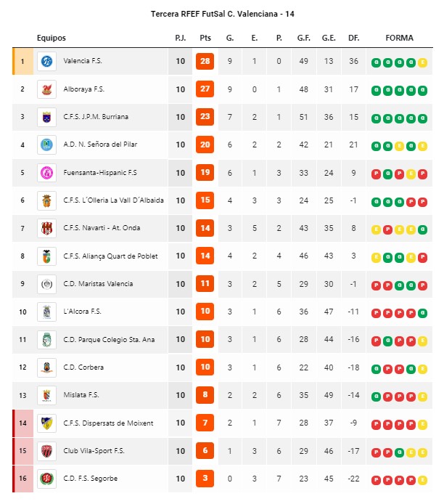This screenshot has height=504, width=444.
Task: Open the C.D. Maristas Valencia crest
Action: (46, 284)
